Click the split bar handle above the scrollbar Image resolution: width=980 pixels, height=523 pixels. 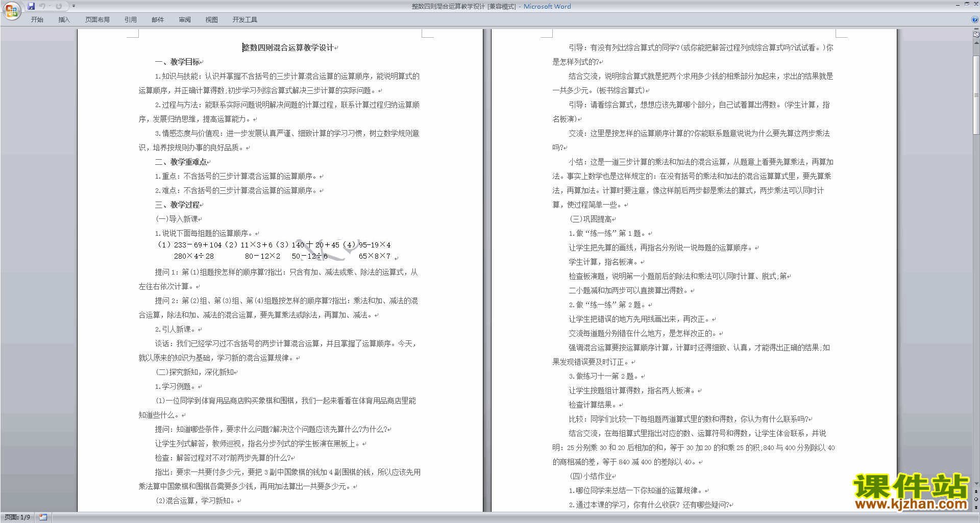976,30
